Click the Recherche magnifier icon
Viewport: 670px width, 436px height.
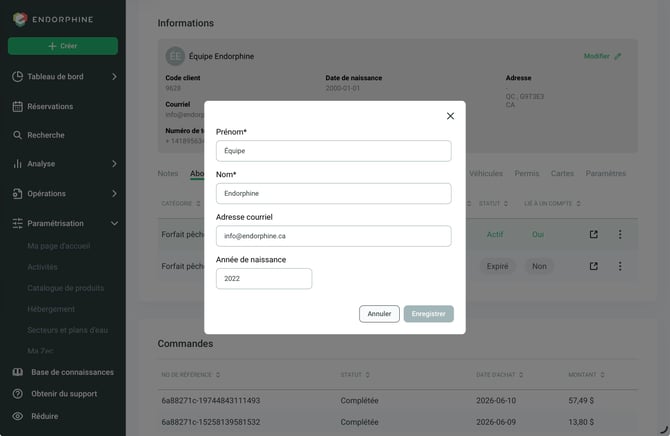click(x=18, y=135)
